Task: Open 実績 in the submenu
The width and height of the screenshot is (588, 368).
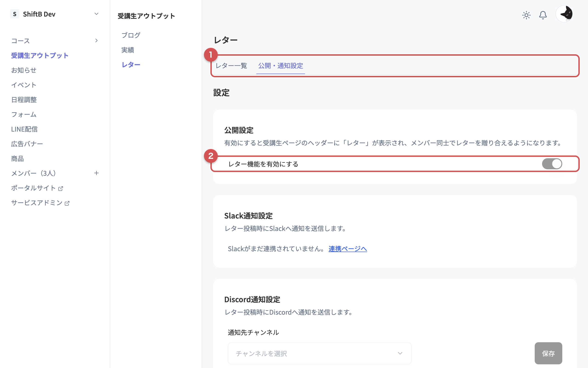Action: coord(127,50)
